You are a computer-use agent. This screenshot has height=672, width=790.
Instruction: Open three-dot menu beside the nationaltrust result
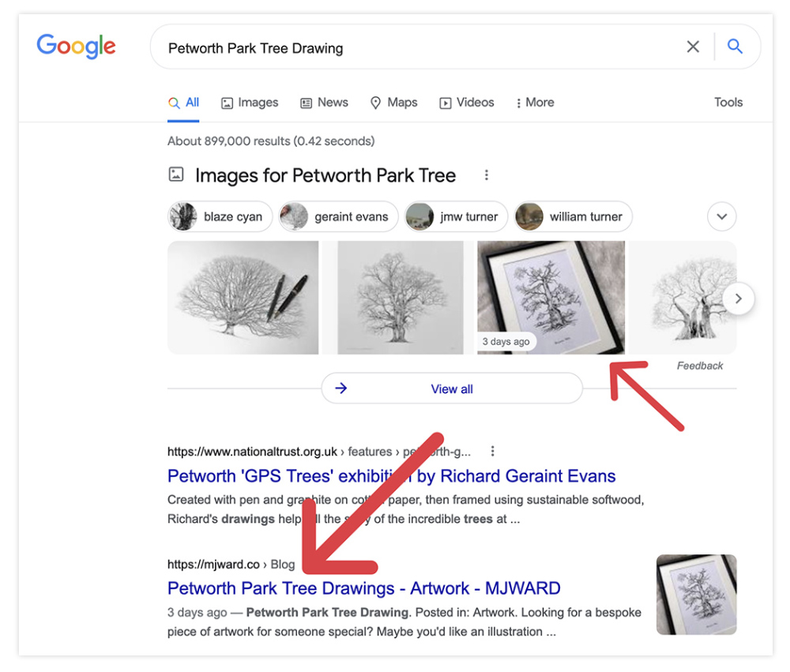point(492,451)
